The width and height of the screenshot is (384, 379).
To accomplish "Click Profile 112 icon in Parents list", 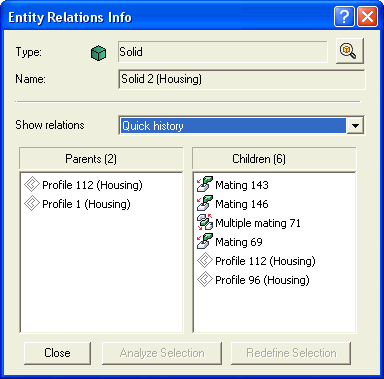I will pyautogui.click(x=32, y=184).
